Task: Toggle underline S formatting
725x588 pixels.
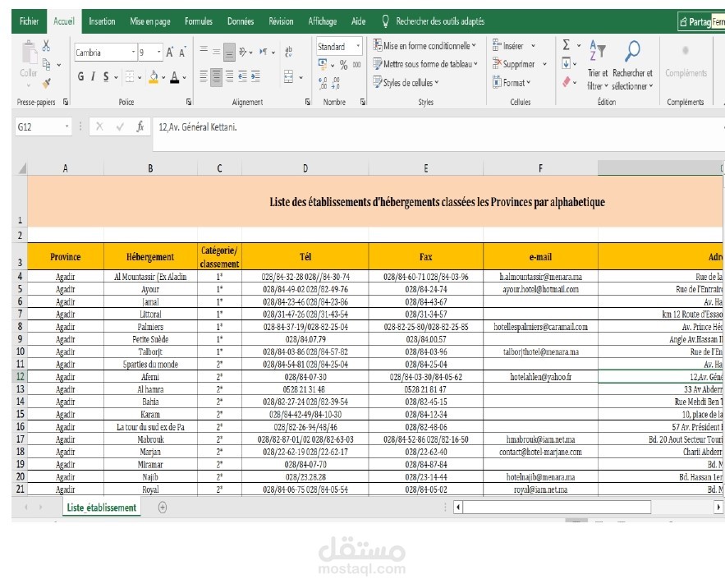Action: point(106,77)
